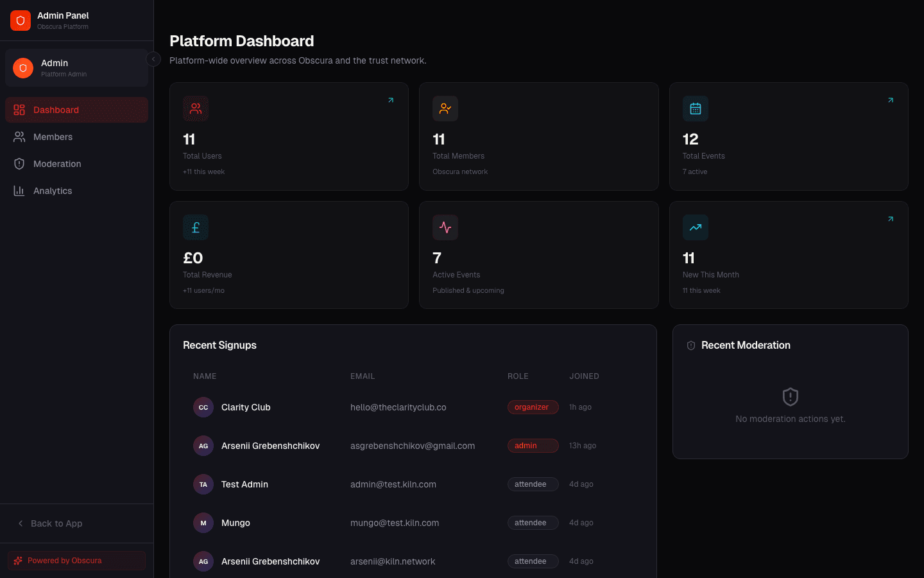This screenshot has width=924, height=578.
Task: Click the Total Events calendar icon
Action: pos(695,109)
